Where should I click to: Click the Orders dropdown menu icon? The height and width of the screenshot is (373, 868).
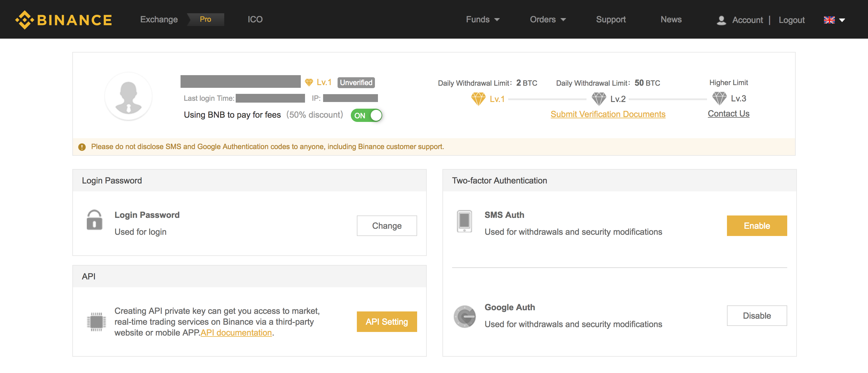[564, 19]
